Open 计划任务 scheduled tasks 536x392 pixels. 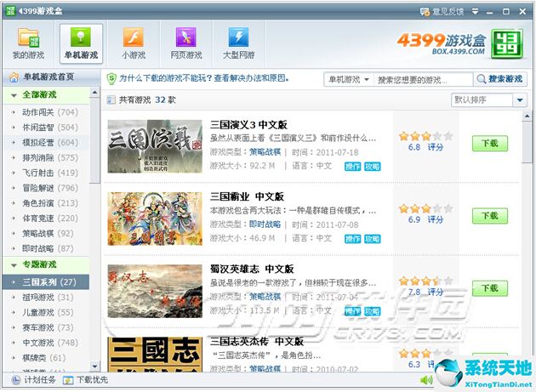click(x=33, y=380)
